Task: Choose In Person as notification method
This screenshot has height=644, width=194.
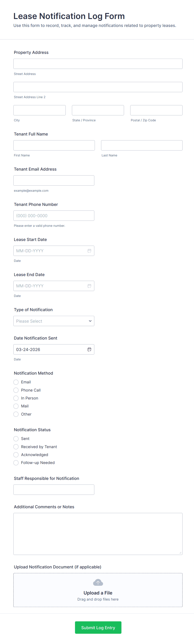Action: click(16, 398)
